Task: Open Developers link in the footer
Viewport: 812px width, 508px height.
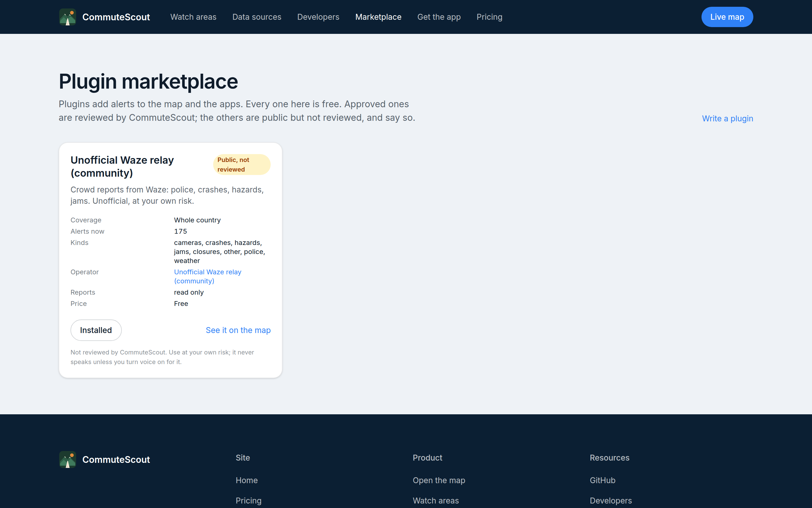Action: pyautogui.click(x=611, y=500)
